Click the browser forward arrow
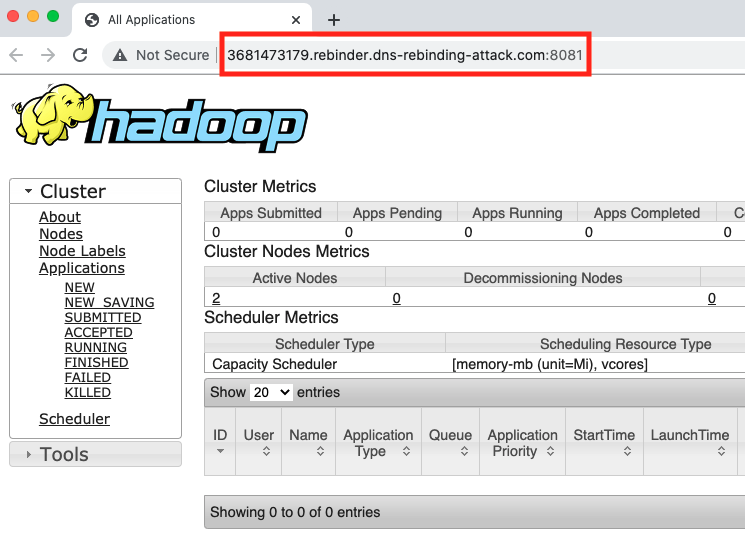 pyautogui.click(x=48, y=55)
